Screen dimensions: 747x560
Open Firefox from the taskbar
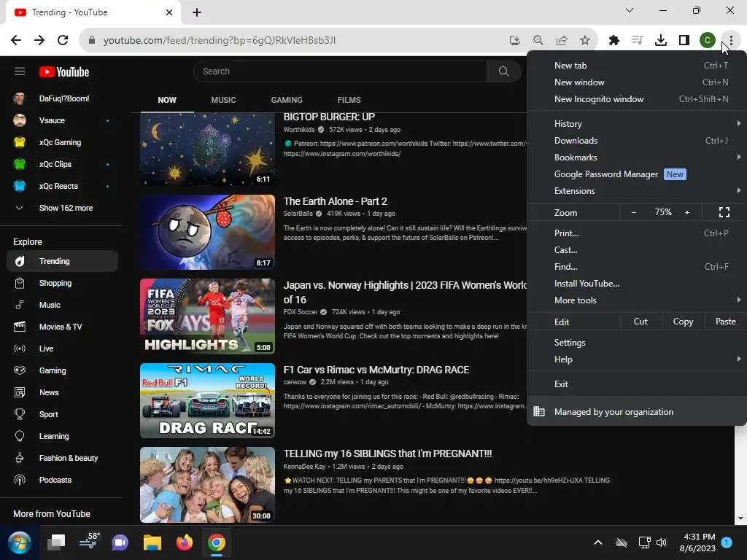pos(185,542)
